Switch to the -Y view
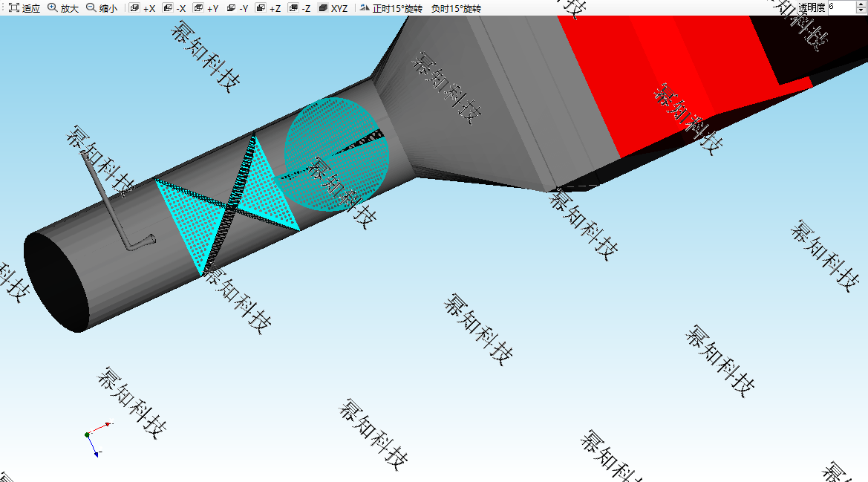 point(238,7)
